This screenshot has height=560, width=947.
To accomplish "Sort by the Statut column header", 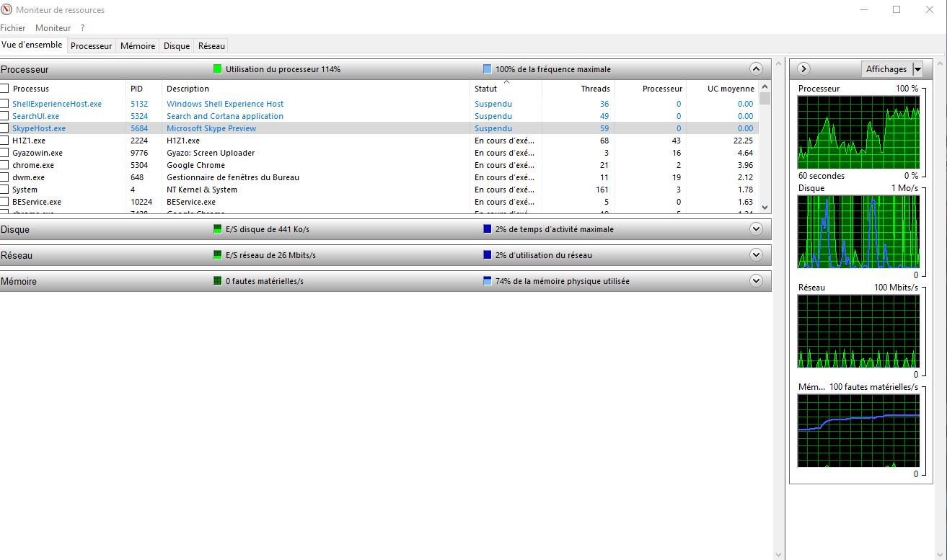I will coord(506,89).
